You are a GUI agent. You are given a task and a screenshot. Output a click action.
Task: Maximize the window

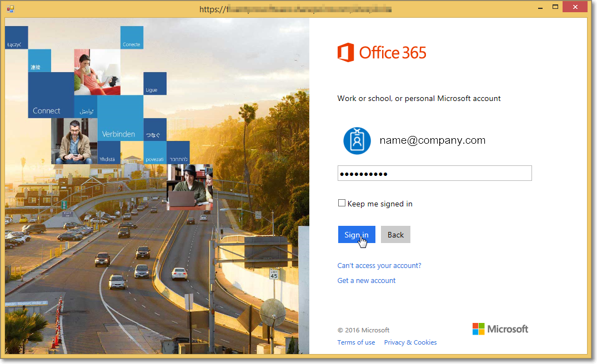(555, 7)
